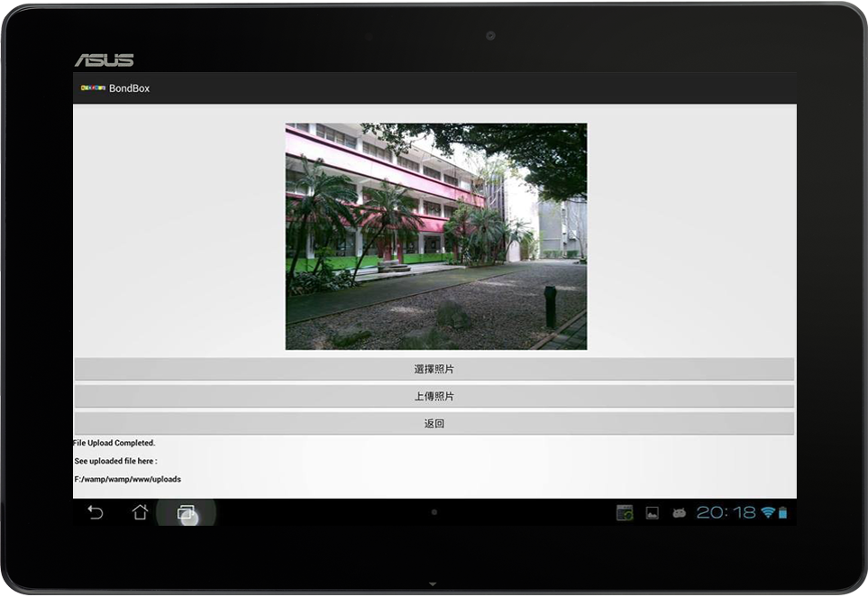Tap the Android back navigation arrow
This screenshot has width=868, height=597.
coord(95,512)
